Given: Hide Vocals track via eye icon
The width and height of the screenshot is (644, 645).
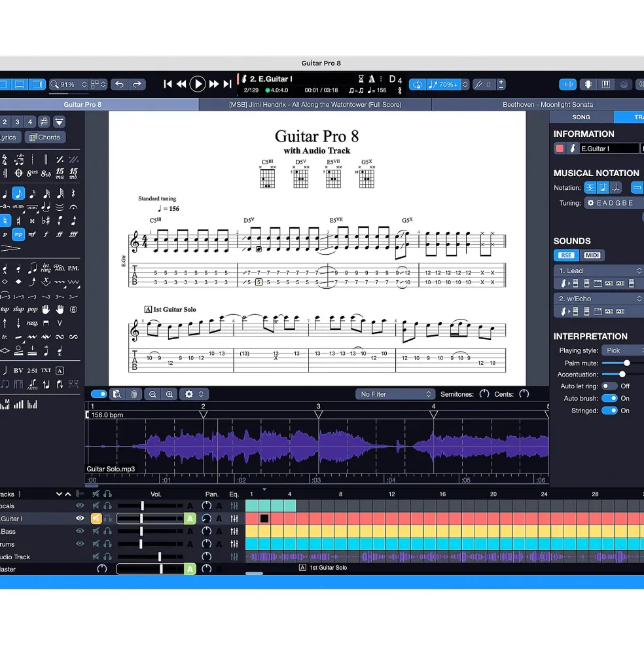Looking at the screenshot, I should (x=80, y=506).
